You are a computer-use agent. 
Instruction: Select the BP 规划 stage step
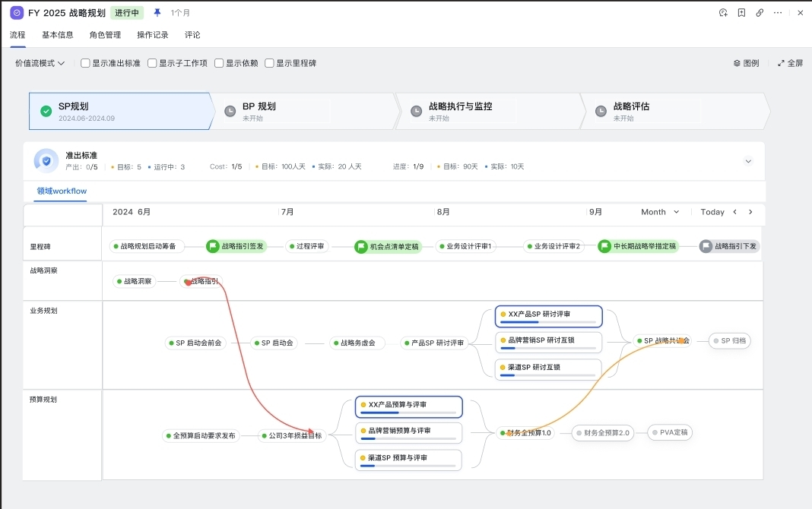click(304, 112)
